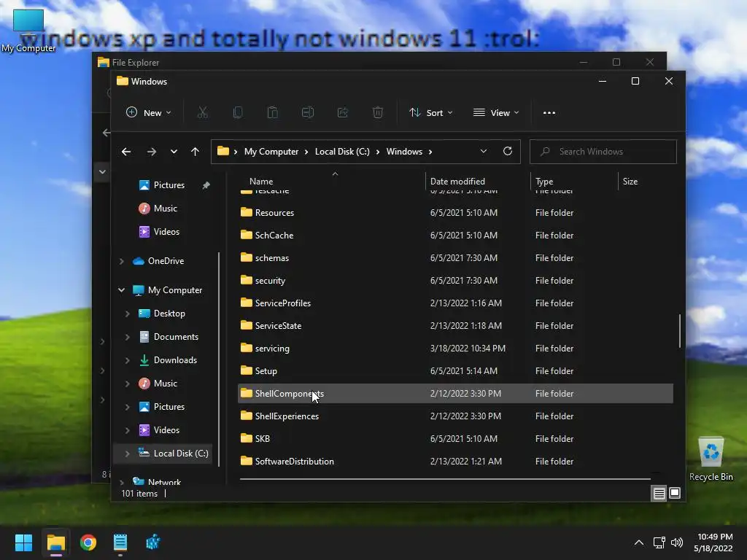Image resolution: width=747 pixels, height=560 pixels.
Task: Select the ServiceState folder row
Action: (x=455, y=326)
